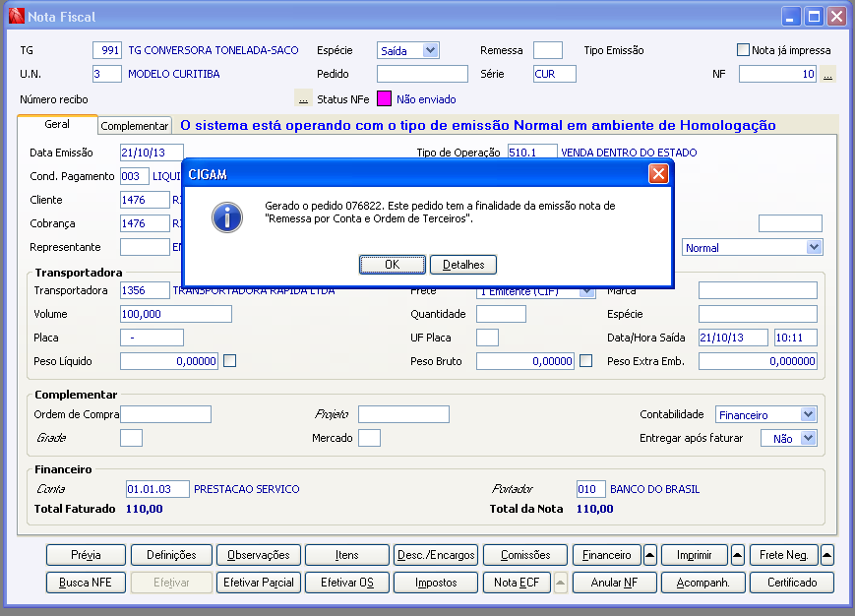Open the Entregar após faturar dropdown
This screenshot has height=616, width=855.
808,438
